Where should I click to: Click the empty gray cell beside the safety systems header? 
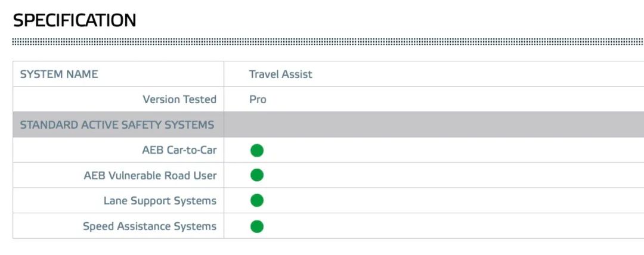click(x=434, y=125)
